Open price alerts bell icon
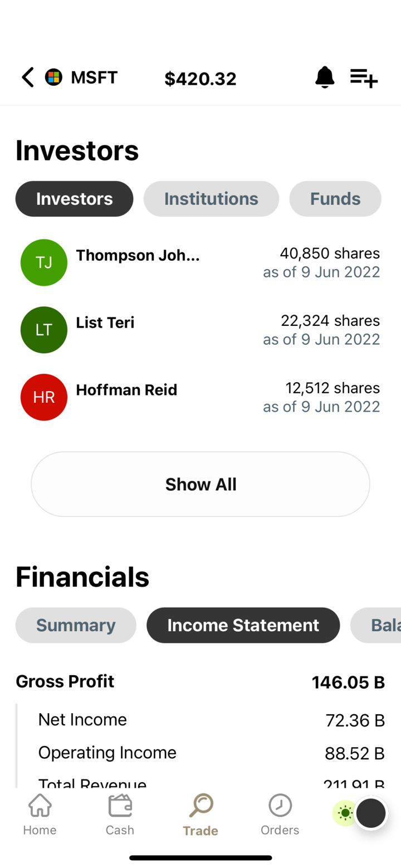 tap(325, 77)
